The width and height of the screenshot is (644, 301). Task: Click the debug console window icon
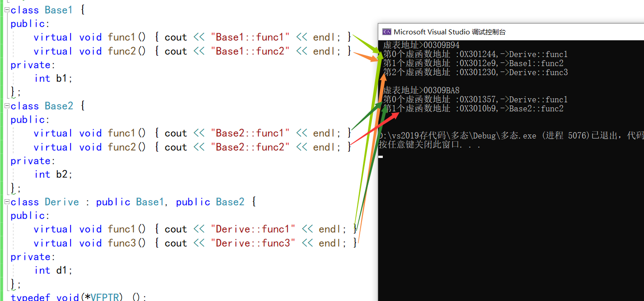click(x=386, y=32)
